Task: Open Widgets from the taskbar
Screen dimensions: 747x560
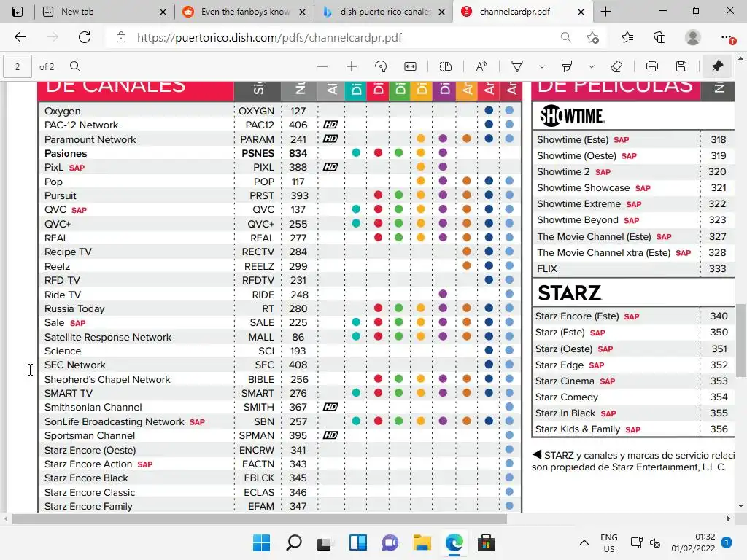Action: [x=357, y=542]
